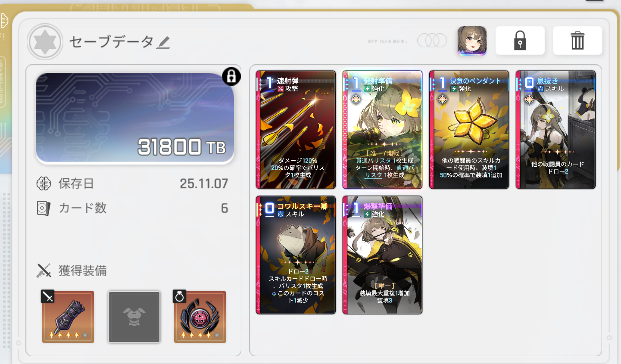
Task: Click the black lock badge on data banner
Action: click(x=231, y=77)
